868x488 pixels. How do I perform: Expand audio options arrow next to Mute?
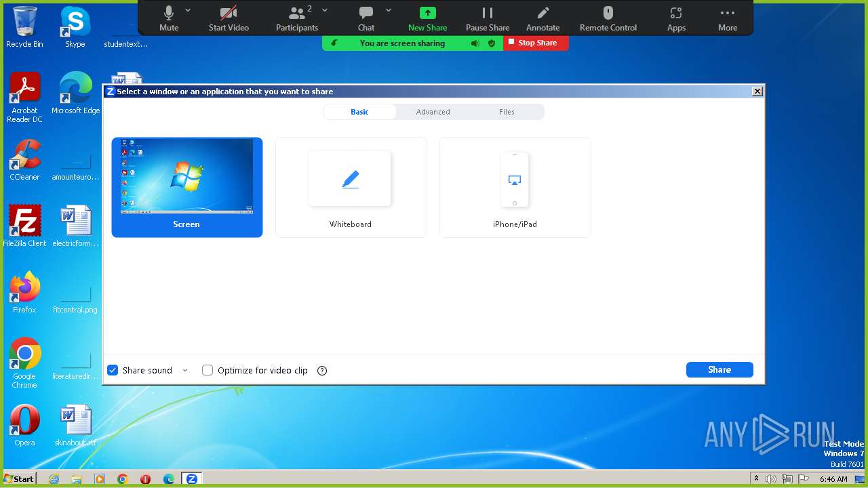click(x=188, y=10)
